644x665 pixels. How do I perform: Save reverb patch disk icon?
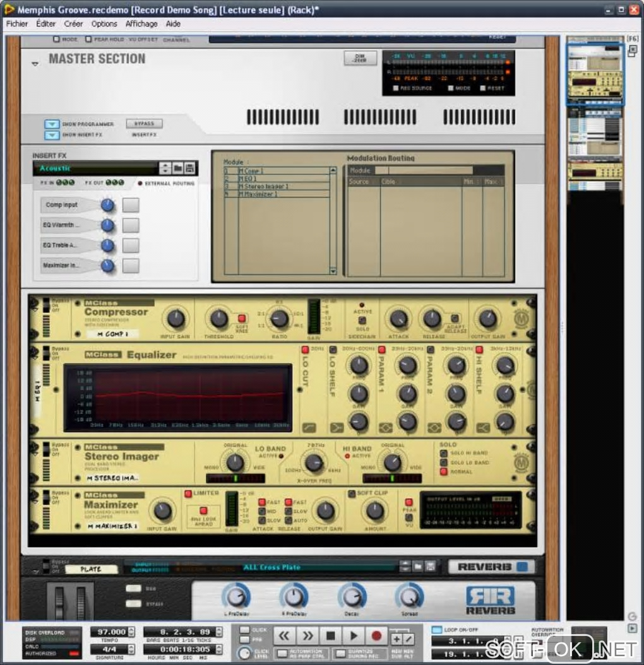click(431, 566)
